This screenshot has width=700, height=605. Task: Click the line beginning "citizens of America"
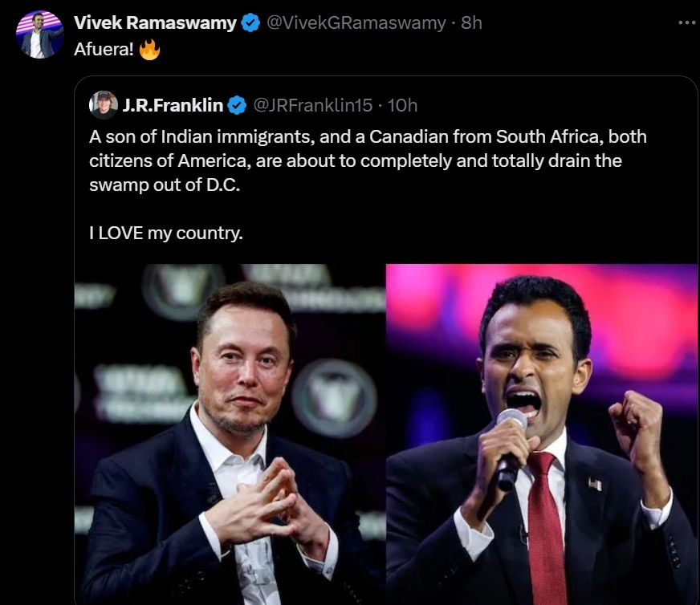click(356, 160)
